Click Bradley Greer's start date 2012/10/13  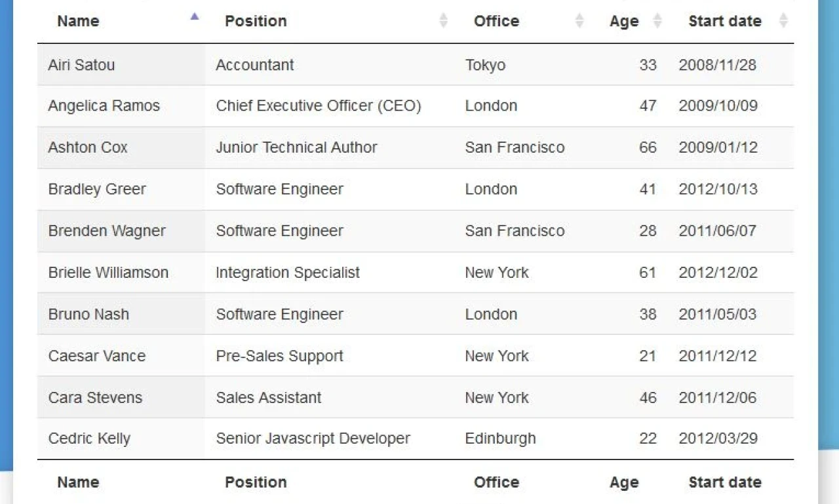tap(718, 189)
